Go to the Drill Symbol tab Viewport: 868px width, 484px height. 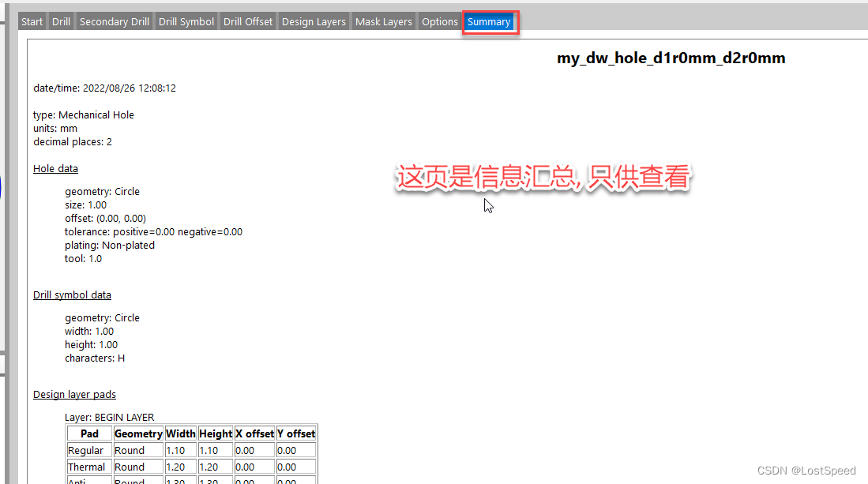[x=186, y=21]
